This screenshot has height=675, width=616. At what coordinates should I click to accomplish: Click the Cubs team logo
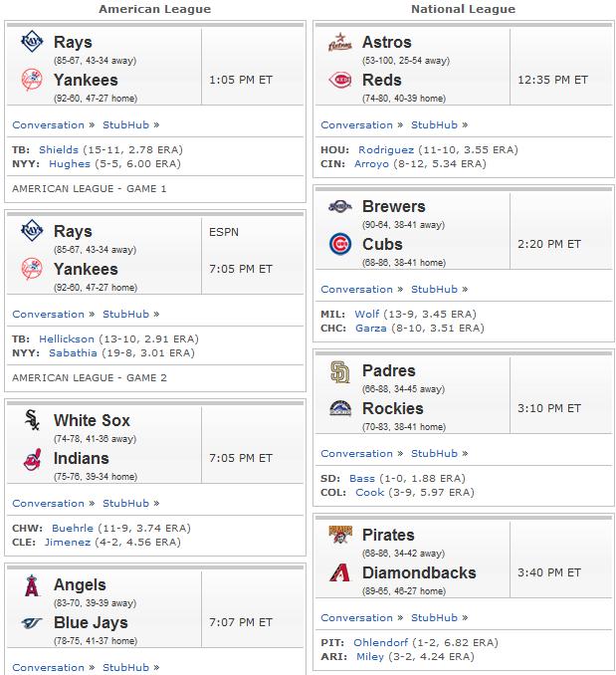(339, 244)
